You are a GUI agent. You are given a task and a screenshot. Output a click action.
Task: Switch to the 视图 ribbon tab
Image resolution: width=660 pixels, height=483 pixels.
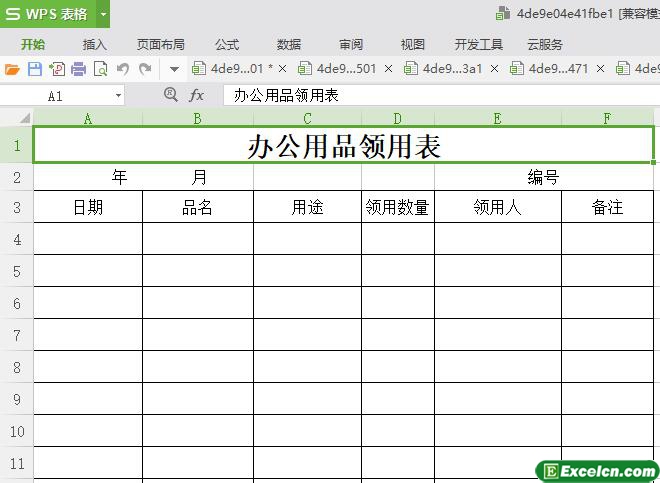click(x=412, y=44)
